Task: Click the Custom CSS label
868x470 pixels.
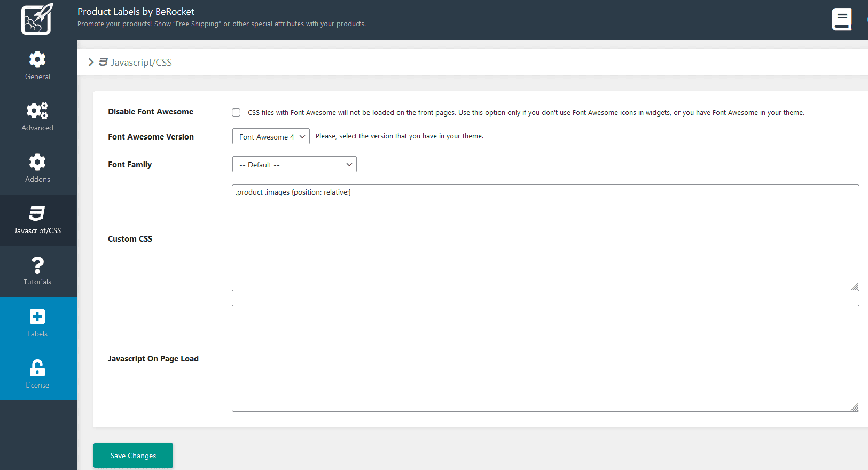Action: 130,239
